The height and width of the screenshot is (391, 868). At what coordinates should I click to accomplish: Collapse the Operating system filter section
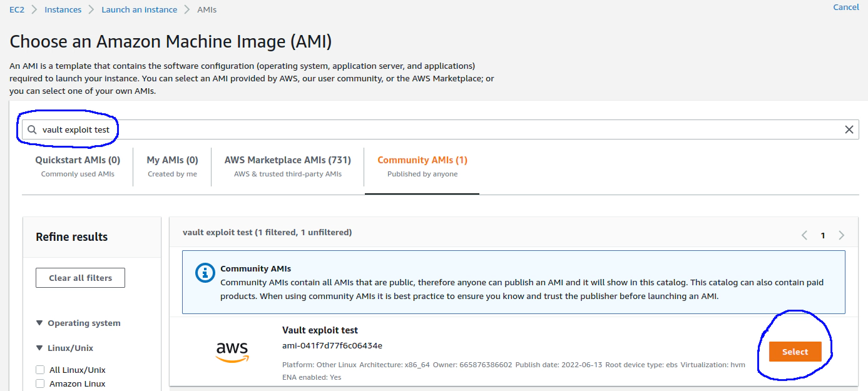click(x=40, y=323)
